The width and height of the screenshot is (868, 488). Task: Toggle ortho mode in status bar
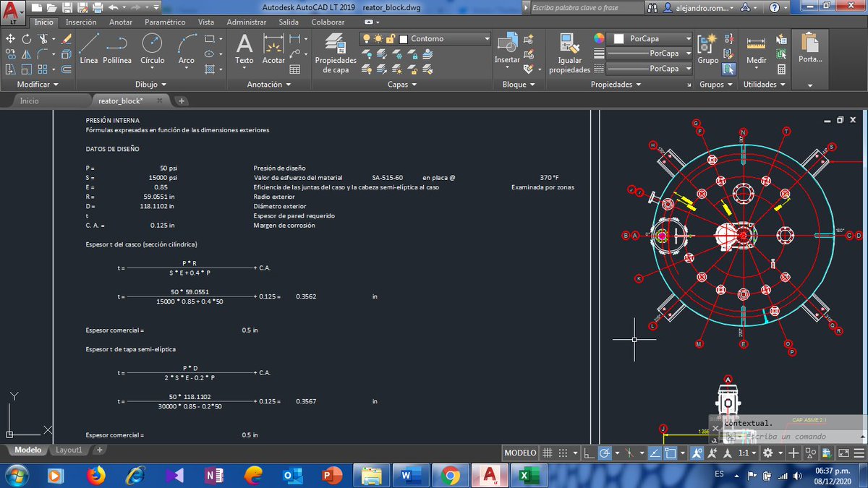coord(589,453)
